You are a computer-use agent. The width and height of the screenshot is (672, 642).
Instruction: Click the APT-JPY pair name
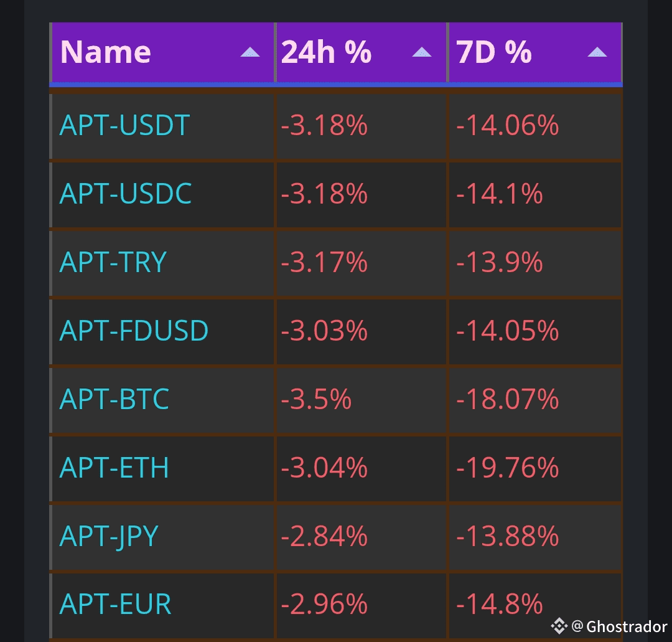[110, 536]
